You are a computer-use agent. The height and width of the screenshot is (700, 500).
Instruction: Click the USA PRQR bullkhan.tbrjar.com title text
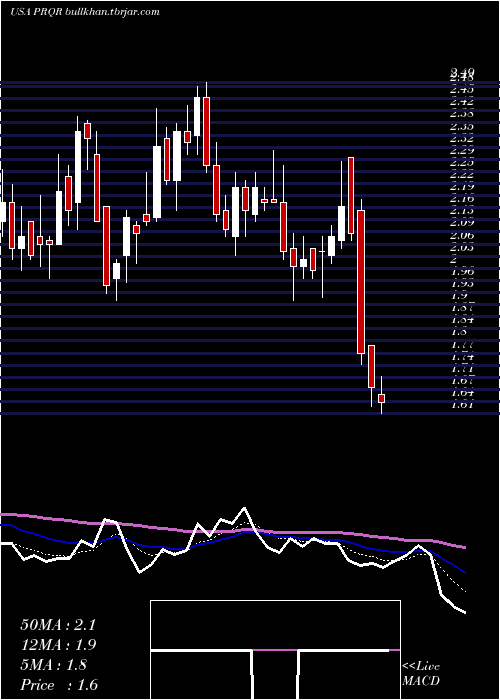pos(84,12)
